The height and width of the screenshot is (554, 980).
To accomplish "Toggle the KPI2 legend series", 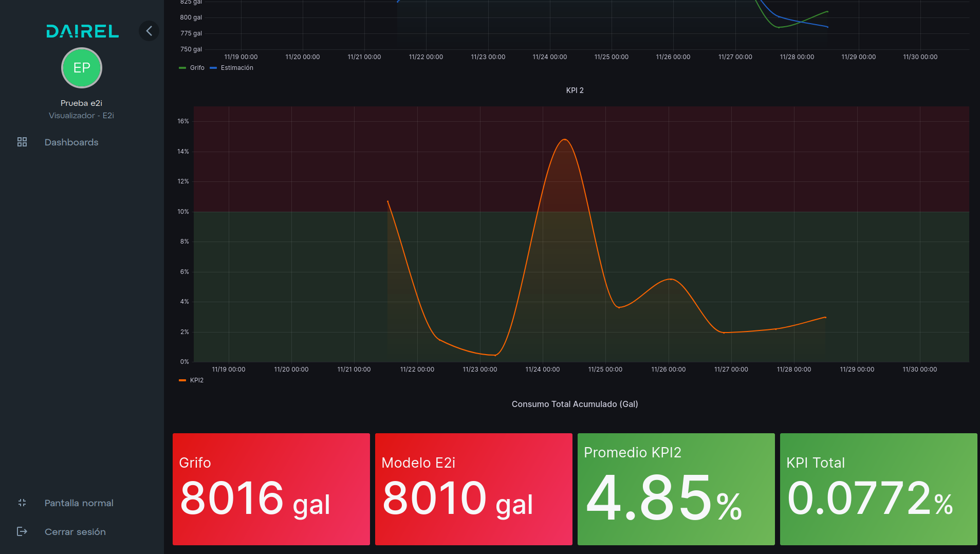I will (x=197, y=380).
